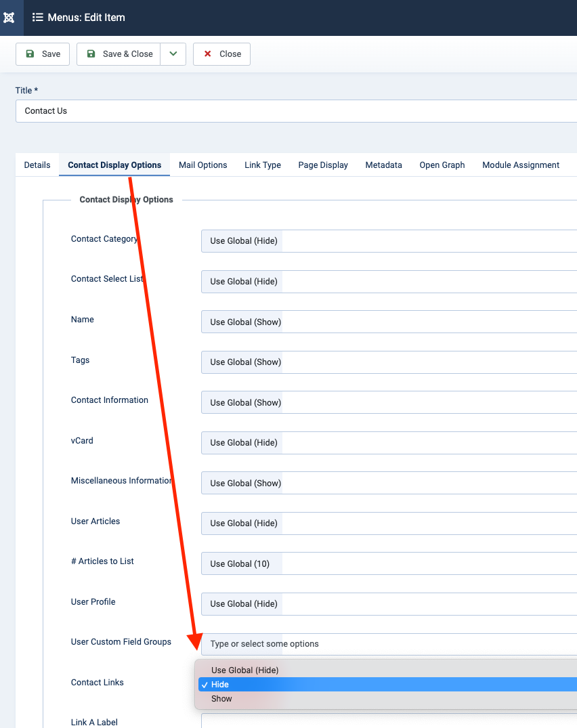Click into the Title input field

[296, 111]
